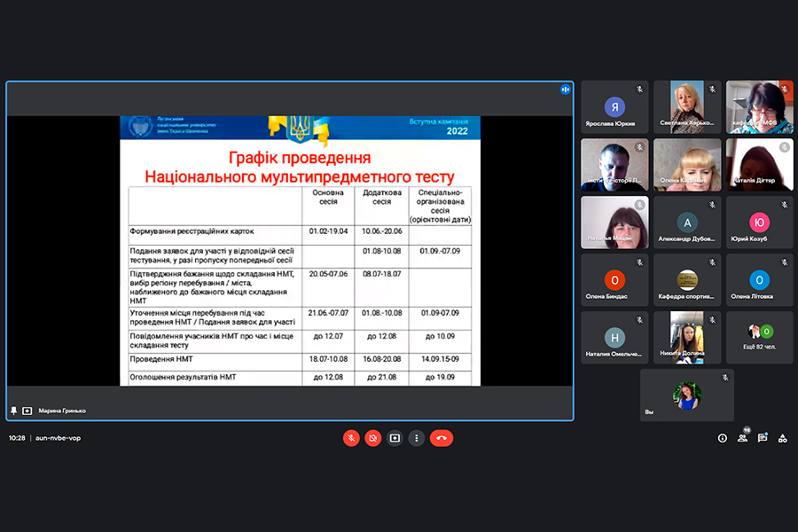Select the Ярослава Юркив participant tile
The width and height of the screenshot is (798, 532).
614,107
